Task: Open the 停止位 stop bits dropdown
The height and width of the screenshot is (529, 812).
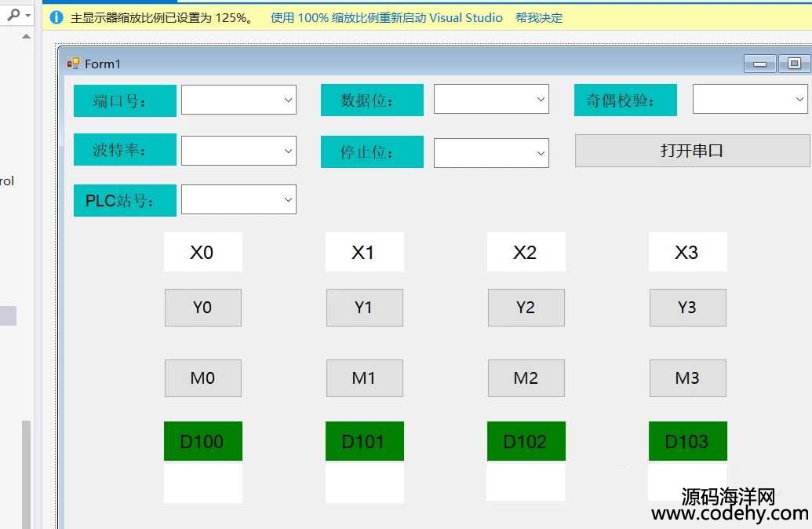Action: (491, 153)
